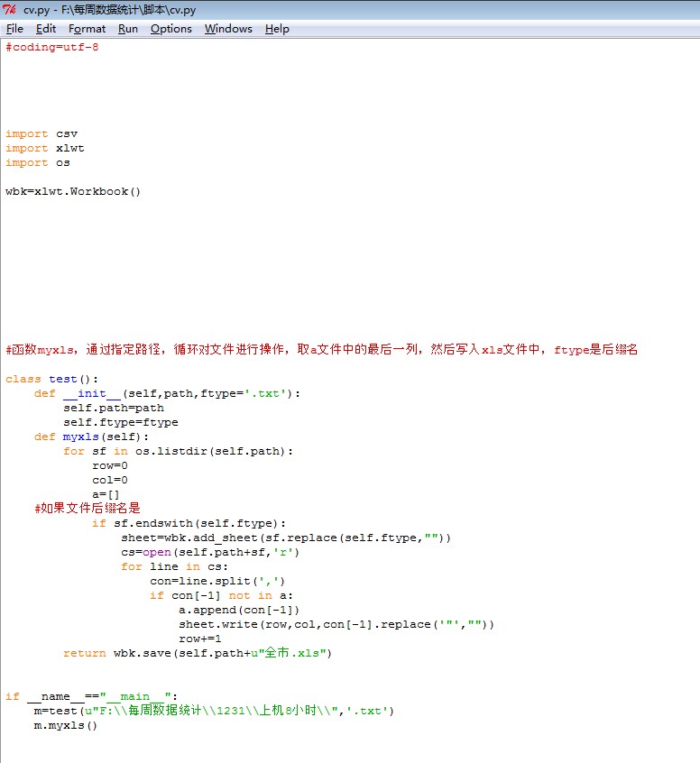Image resolution: width=700 pixels, height=763 pixels.
Task: Click the 'return wbk.save' statement line
Action: tap(197, 653)
